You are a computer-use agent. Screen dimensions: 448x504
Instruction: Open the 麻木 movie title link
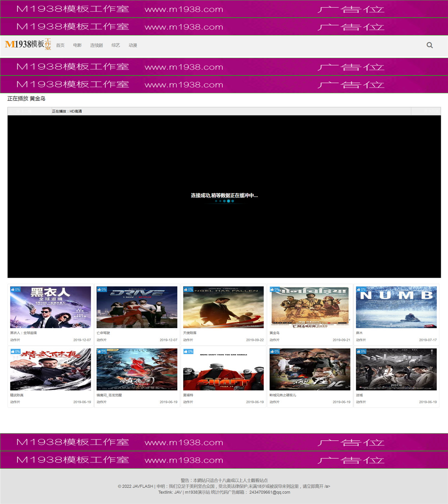pos(359,333)
